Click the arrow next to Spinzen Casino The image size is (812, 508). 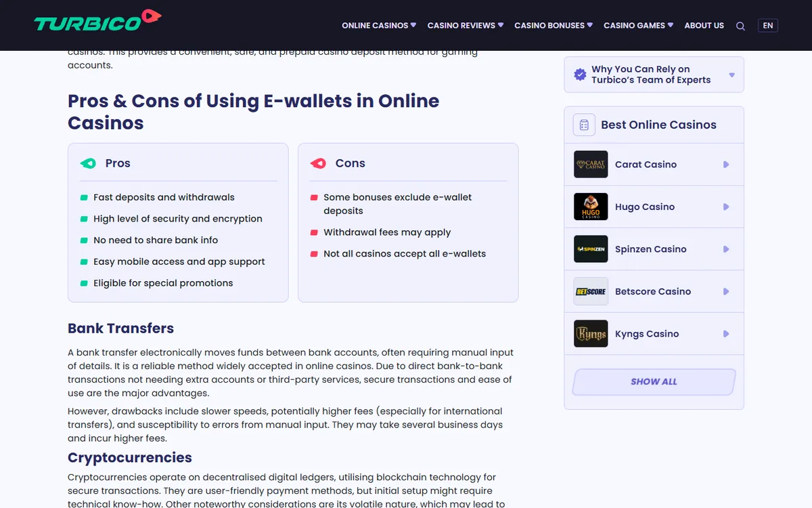[726, 249]
